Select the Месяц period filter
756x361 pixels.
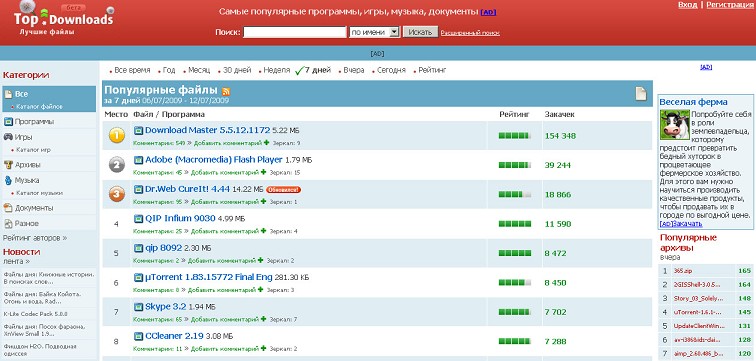[x=199, y=70]
